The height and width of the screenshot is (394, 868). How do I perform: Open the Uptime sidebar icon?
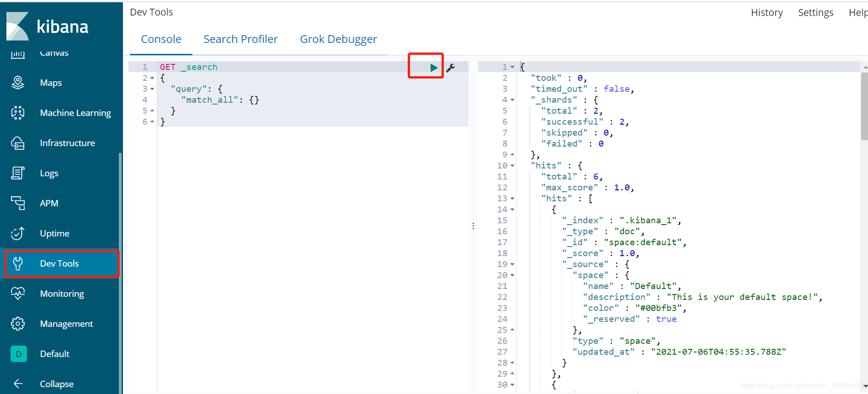point(18,233)
